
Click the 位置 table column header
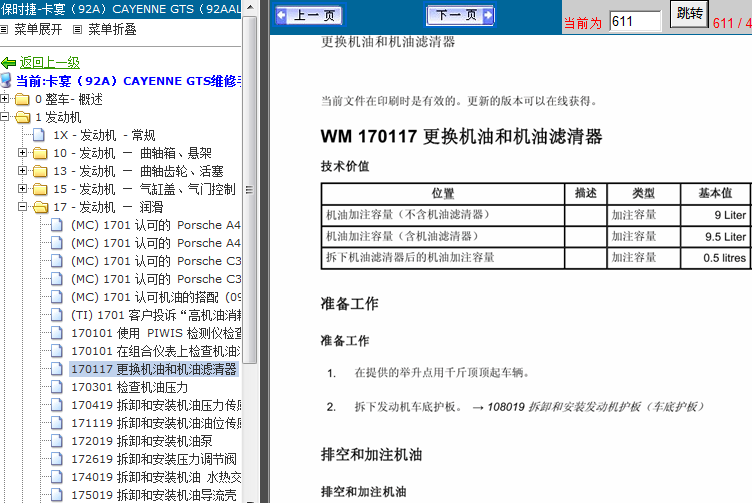(x=443, y=193)
